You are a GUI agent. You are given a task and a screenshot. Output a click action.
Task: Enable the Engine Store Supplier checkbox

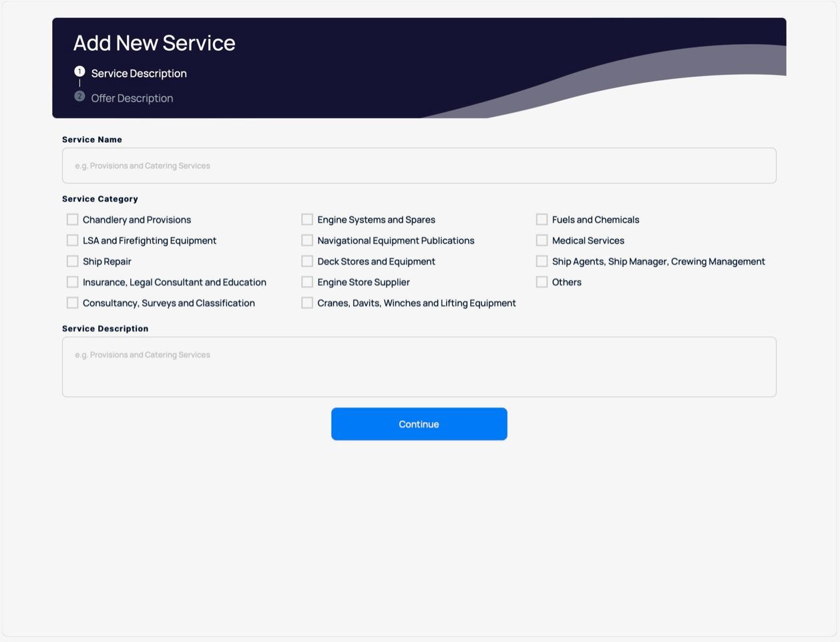point(307,282)
